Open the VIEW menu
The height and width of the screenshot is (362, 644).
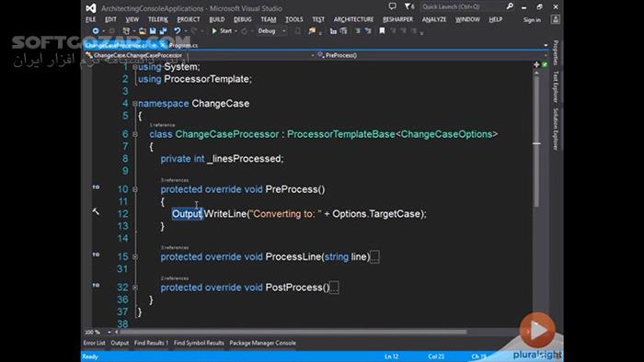[132, 19]
